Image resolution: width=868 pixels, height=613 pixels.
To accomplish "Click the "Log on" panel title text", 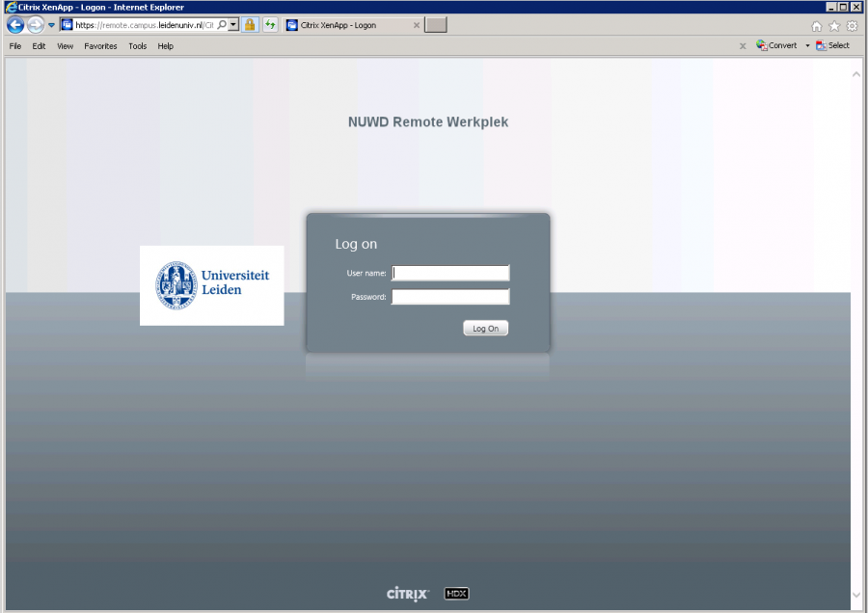I will (356, 244).
